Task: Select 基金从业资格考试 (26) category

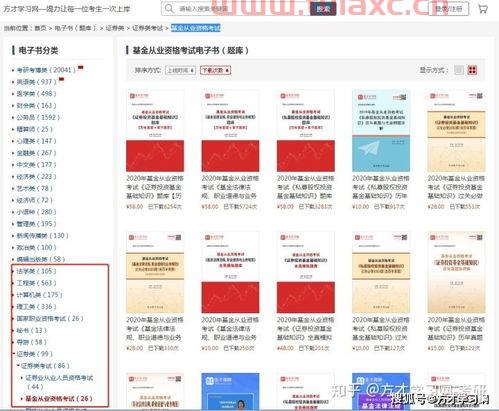Action: 59,398
